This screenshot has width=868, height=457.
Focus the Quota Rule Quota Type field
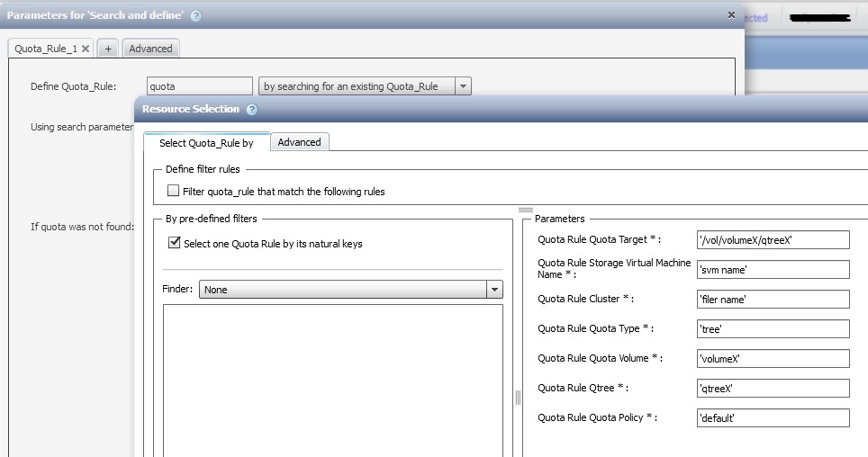pos(773,328)
